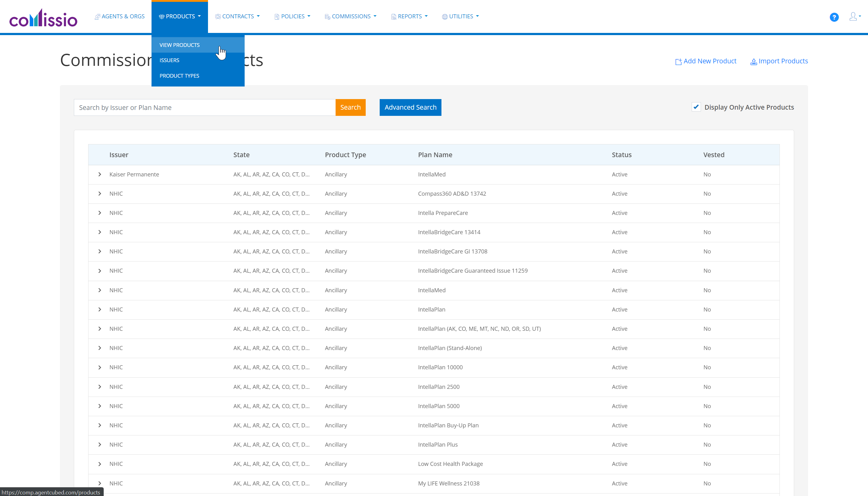Open the Commissions menu
This screenshot has height=496, width=868.
click(x=350, y=16)
